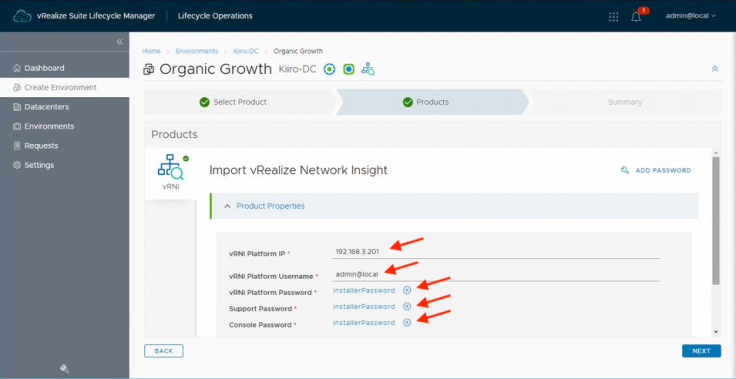736x379 pixels.
Task: Go to Summary wizard step
Action: click(x=625, y=102)
